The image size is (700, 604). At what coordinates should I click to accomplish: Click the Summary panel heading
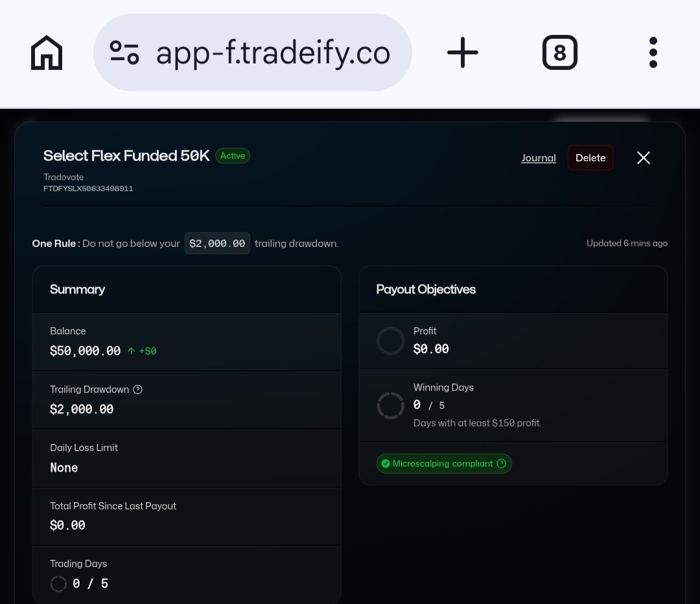click(x=77, y=290)
